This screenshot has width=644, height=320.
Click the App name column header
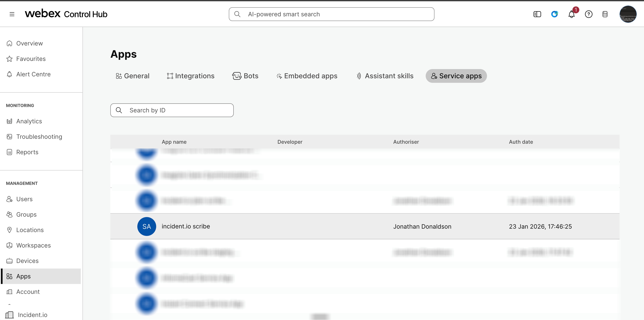point(174,142)
